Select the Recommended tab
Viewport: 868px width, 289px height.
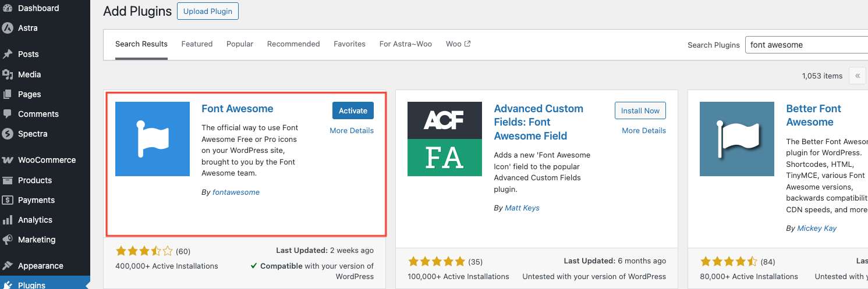tap(293, 44)
